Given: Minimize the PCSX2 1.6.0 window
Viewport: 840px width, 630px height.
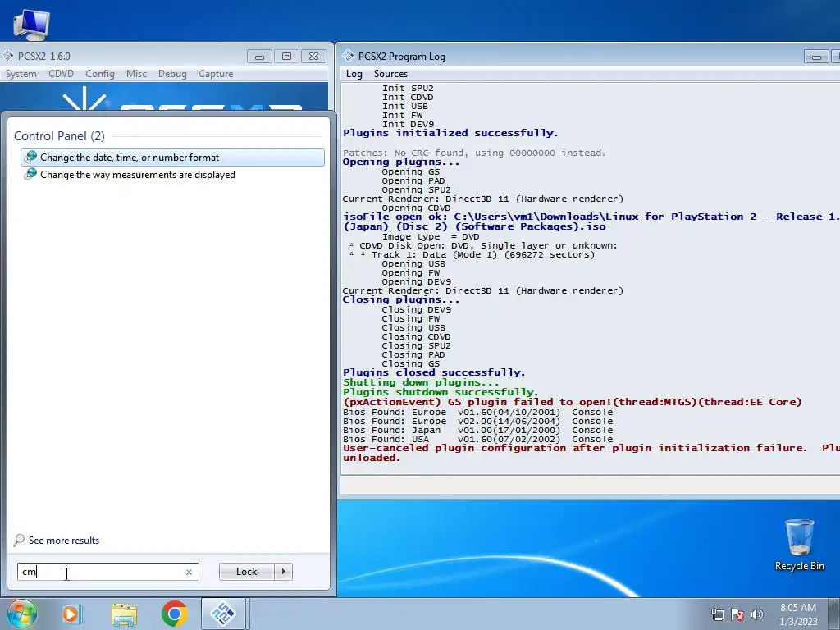Looking at the screenshot, I should coord(260,57).
